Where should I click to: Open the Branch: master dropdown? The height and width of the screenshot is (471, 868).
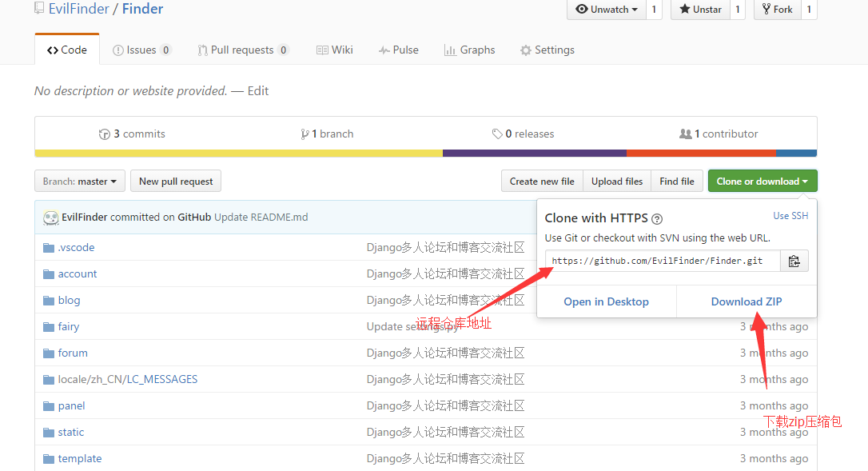pyautogui.click(x=80, y=182)
